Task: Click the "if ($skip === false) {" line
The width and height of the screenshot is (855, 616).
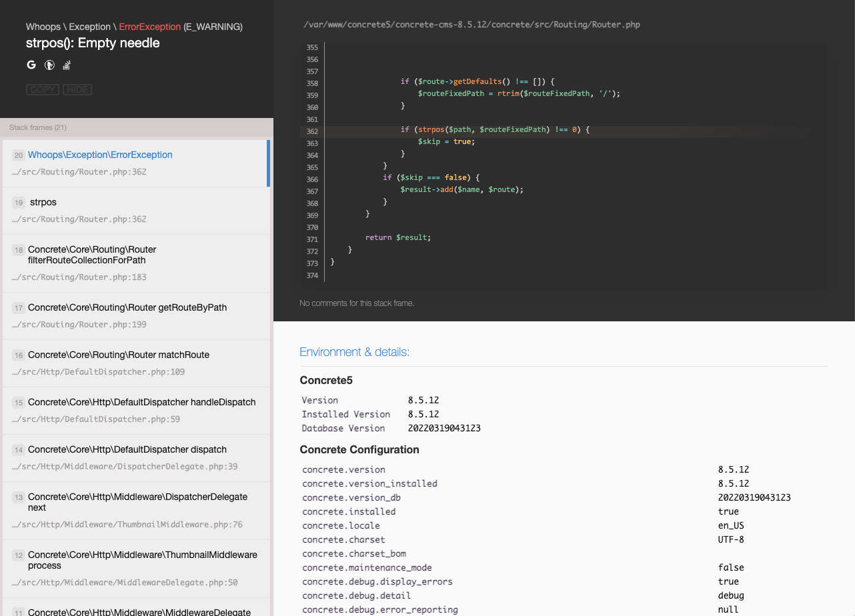Action: pyautogui.click(x=432, y=178)
